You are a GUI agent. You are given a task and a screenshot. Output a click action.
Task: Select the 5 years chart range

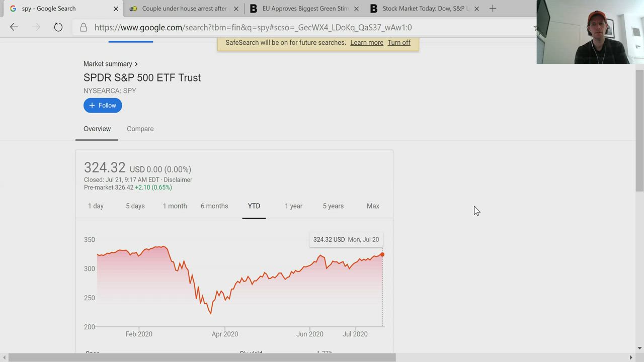pyautogui.click(x=333, y=206)
